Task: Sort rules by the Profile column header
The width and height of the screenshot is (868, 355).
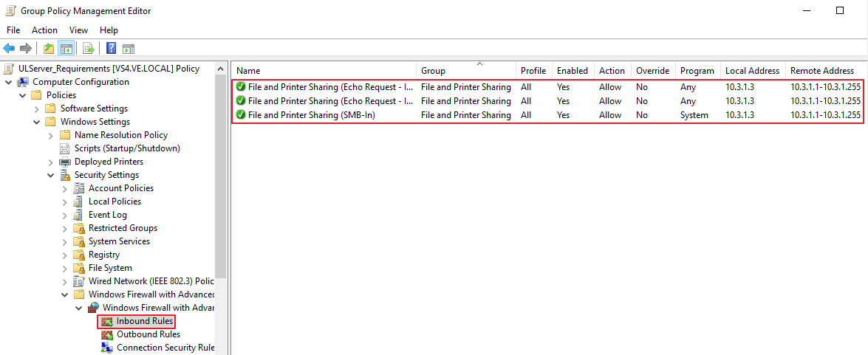Action: (x=533, y=71)
